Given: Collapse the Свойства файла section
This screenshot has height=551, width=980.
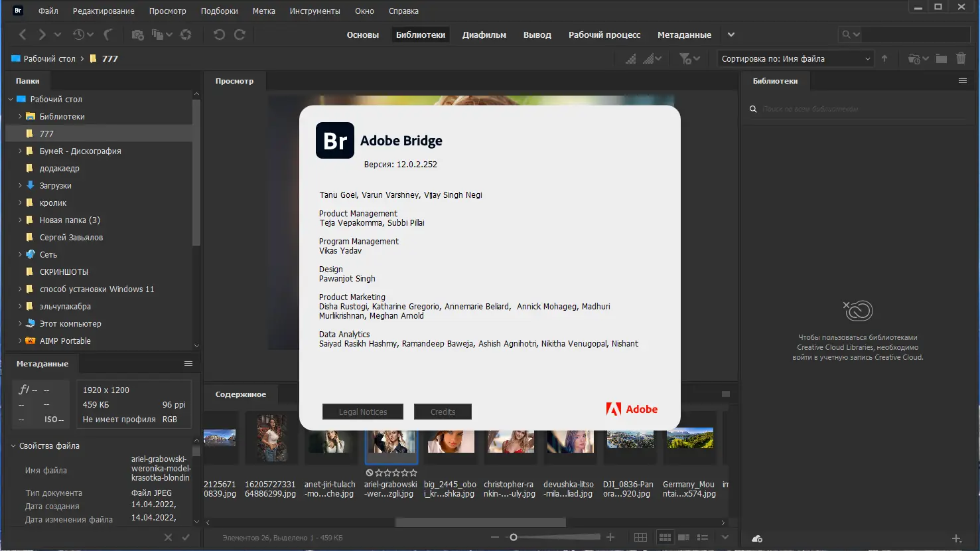Looking at the screenshot, I should coord(13,446).
